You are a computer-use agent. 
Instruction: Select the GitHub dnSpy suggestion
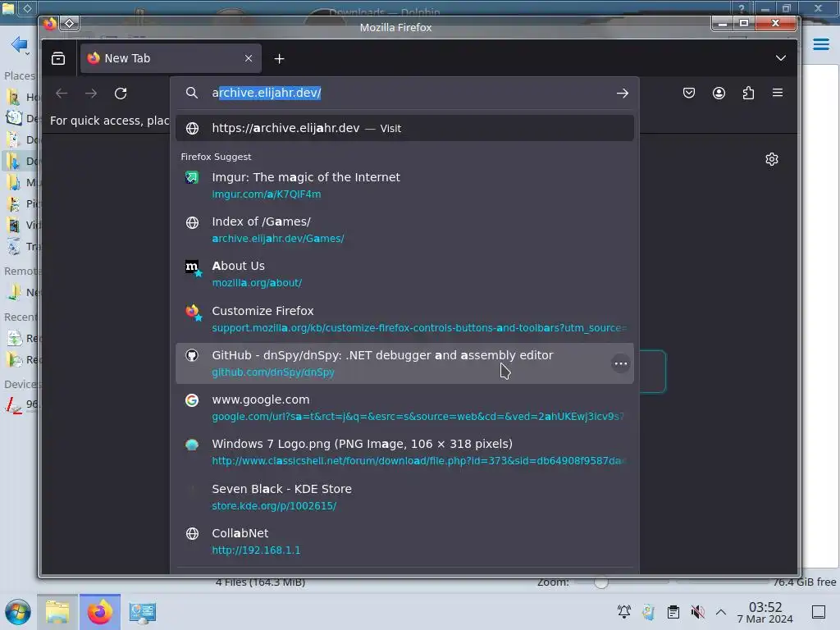tap(404, 363)
